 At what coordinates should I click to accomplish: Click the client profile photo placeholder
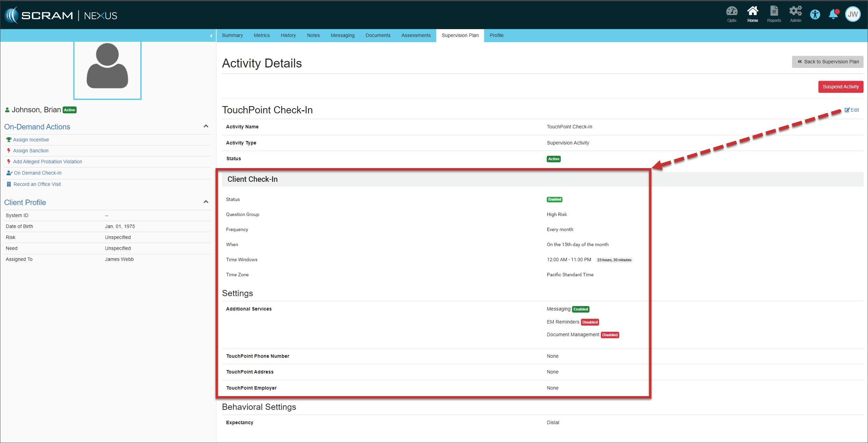click(107, 70)
